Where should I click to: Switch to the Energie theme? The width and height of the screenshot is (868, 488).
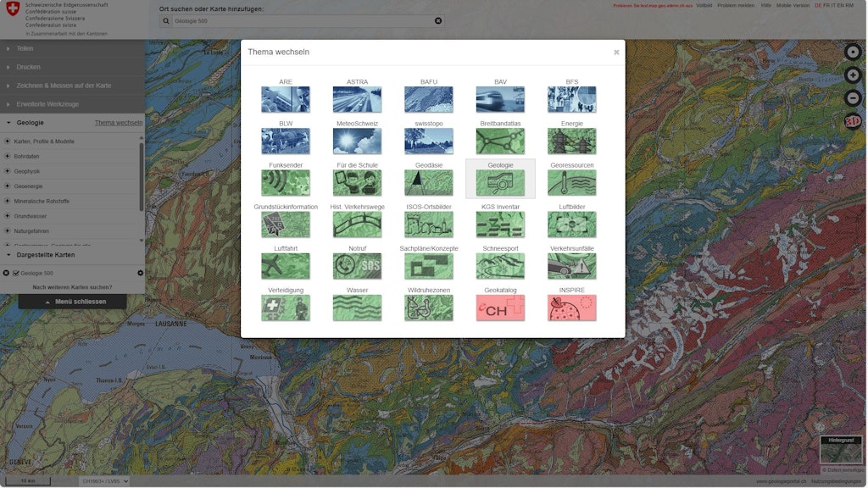point(571,141)
